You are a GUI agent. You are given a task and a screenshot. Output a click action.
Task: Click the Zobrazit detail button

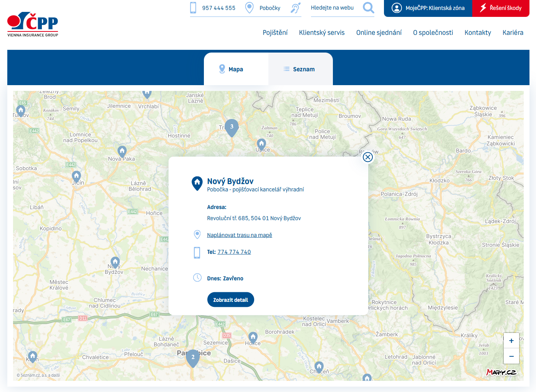pyautogui.click(x=231, y=300)
